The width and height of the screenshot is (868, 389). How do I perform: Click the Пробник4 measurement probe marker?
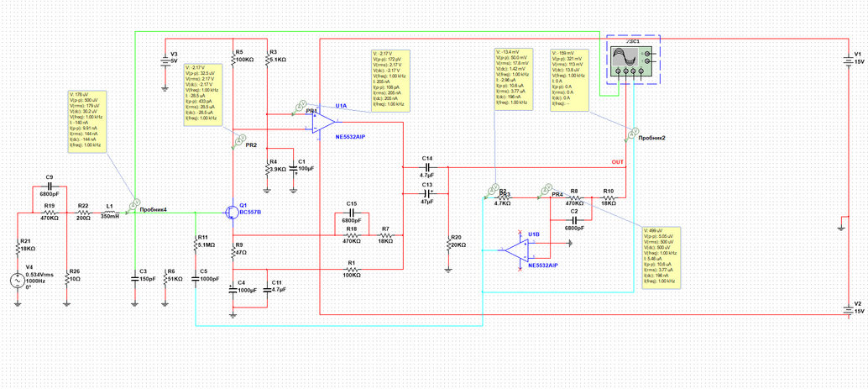[x=133, y=205]
